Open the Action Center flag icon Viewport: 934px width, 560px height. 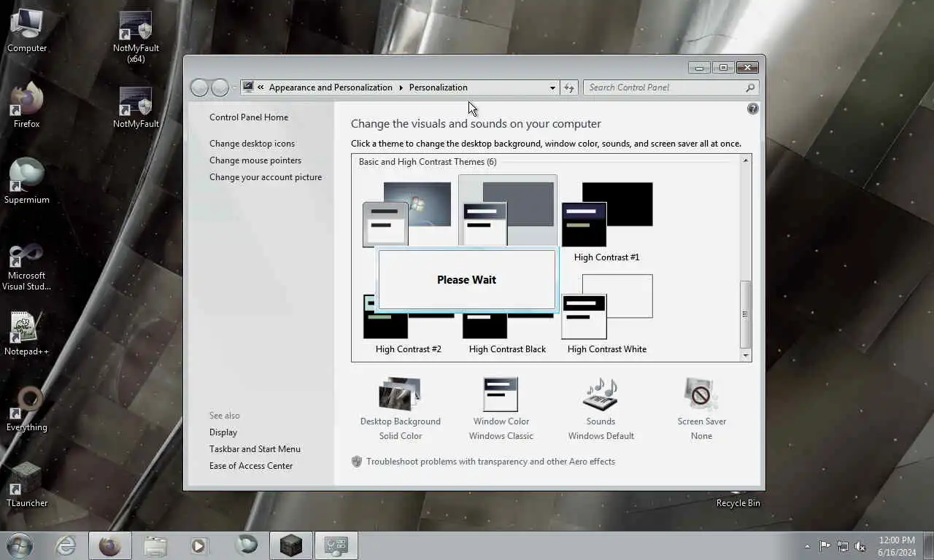[825, 546]
